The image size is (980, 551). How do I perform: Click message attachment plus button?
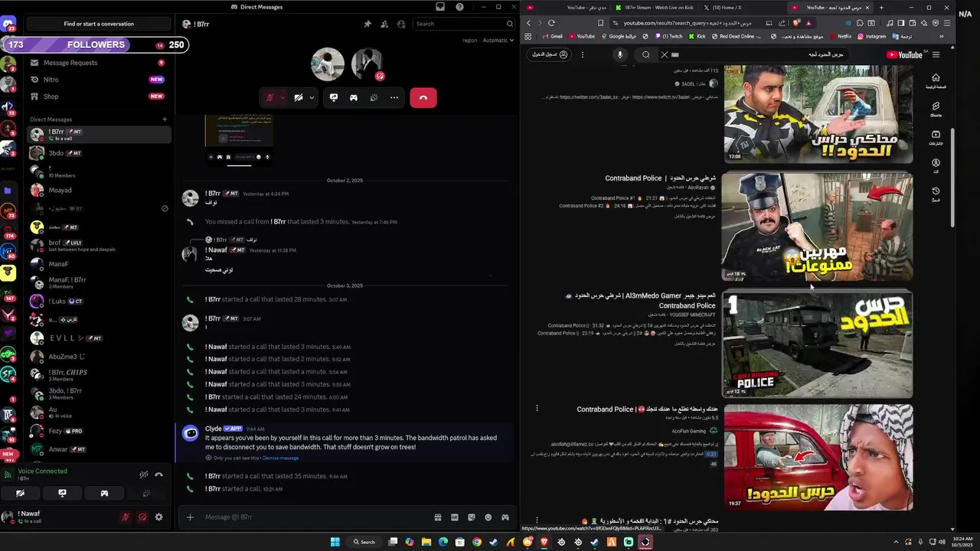coord(190,517)
